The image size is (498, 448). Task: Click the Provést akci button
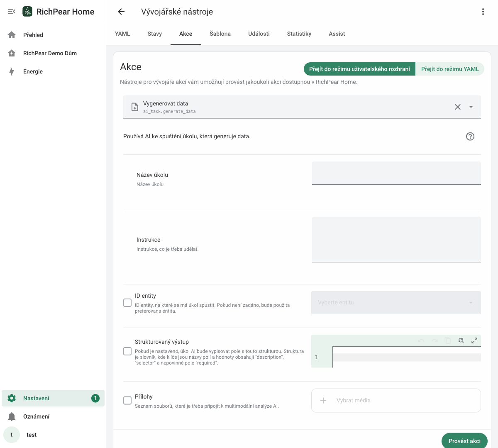(x=464, y=441)
